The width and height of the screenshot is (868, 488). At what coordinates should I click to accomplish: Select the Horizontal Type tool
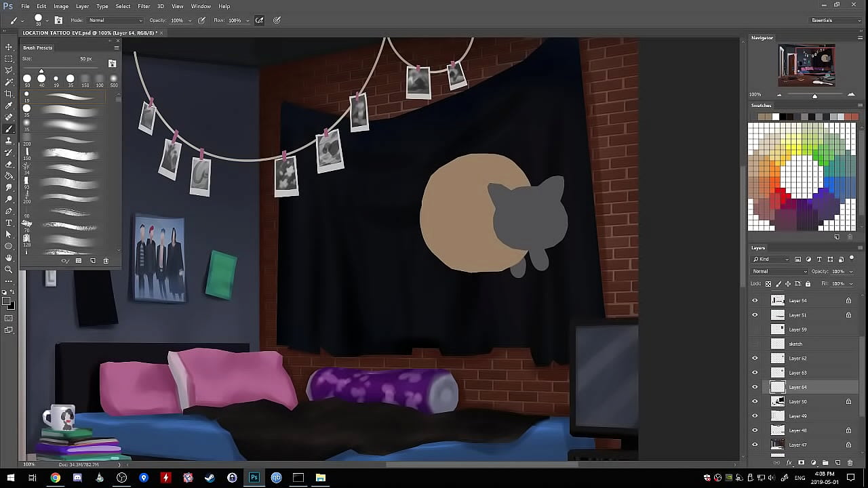click(x=9, y=222)
